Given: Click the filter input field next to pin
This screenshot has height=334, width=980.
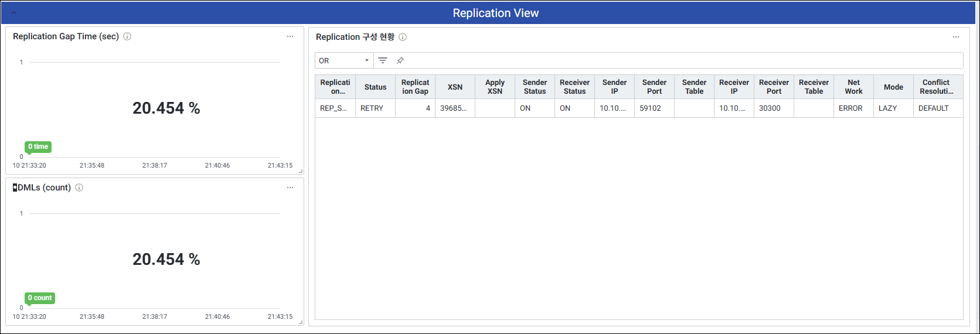Looking at the screenshot, I should [x=680, y=60].
